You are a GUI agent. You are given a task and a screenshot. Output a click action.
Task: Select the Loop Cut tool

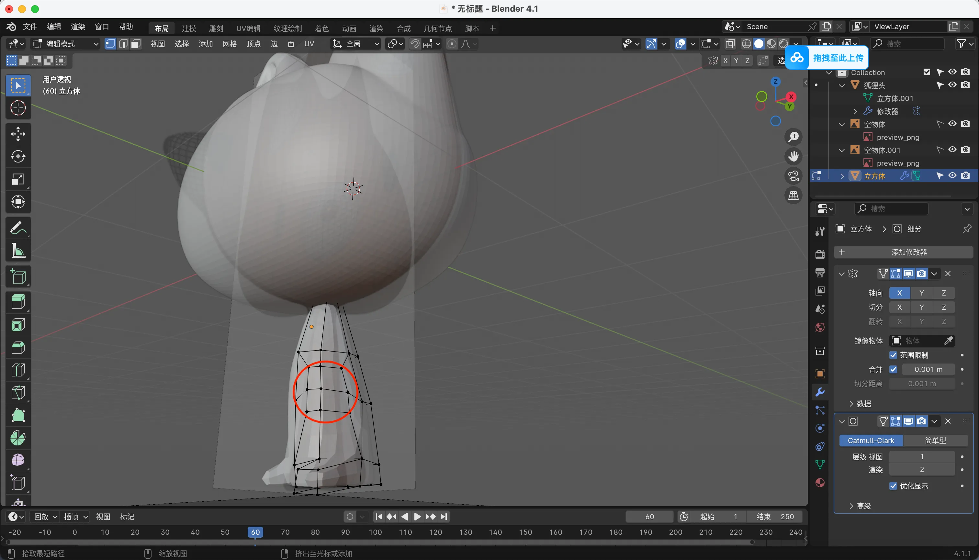(18, 370)
